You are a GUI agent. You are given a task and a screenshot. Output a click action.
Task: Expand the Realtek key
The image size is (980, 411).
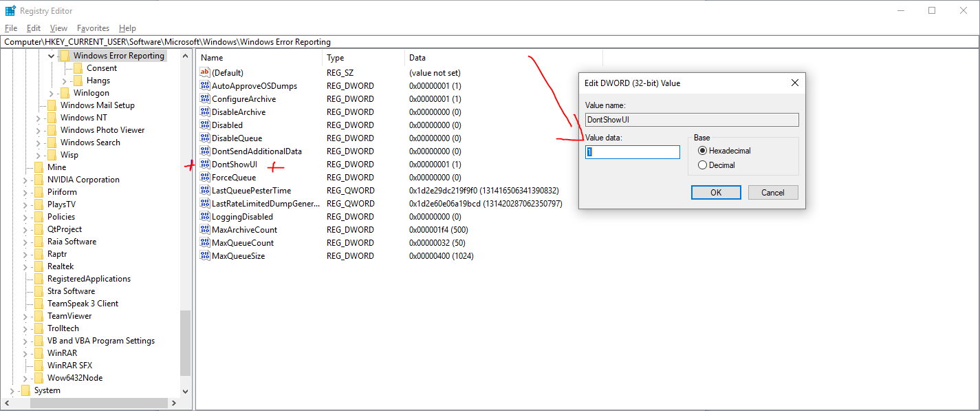tap(25, 266)
